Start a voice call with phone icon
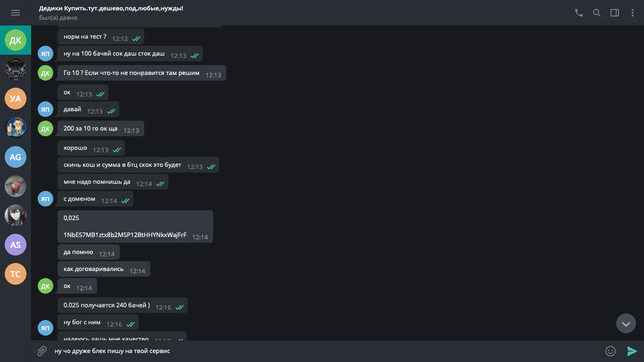The height and width of the screenshot is (362, 644). click(x=579, y=13)
